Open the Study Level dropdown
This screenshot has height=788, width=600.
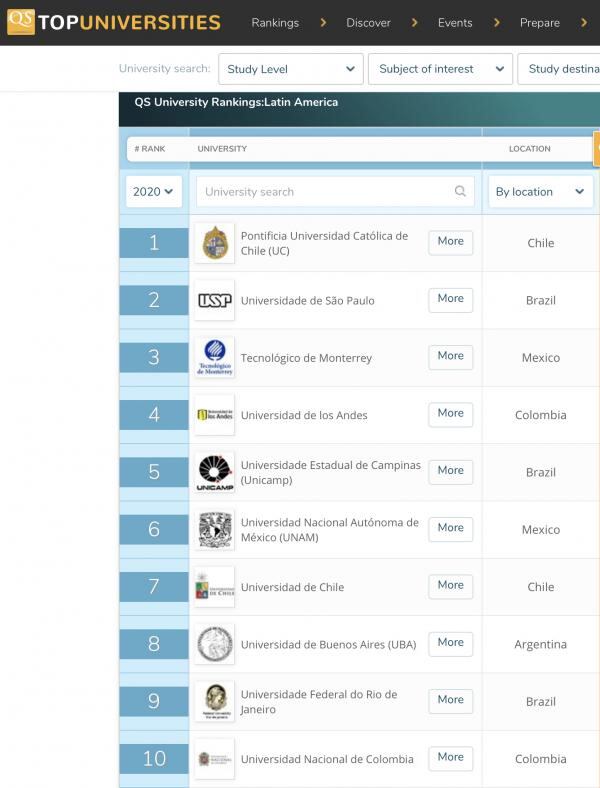click(x=290, y=69)
